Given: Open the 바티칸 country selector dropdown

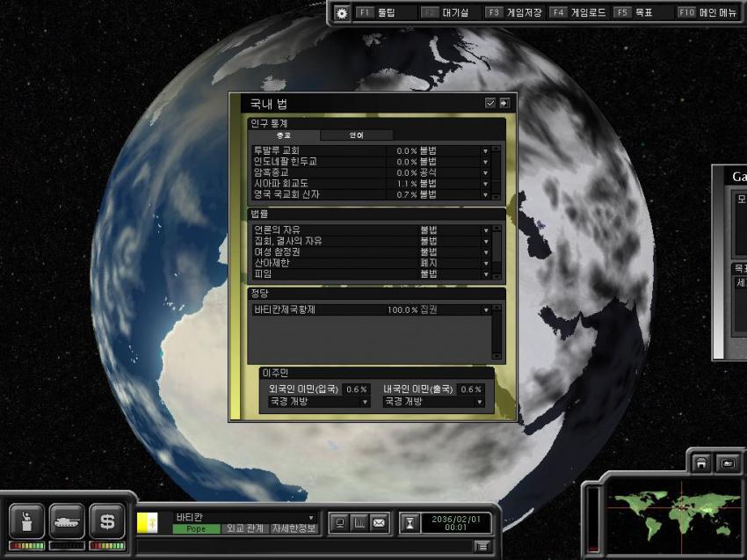Looking at the screenshot, I should [310, 517].
